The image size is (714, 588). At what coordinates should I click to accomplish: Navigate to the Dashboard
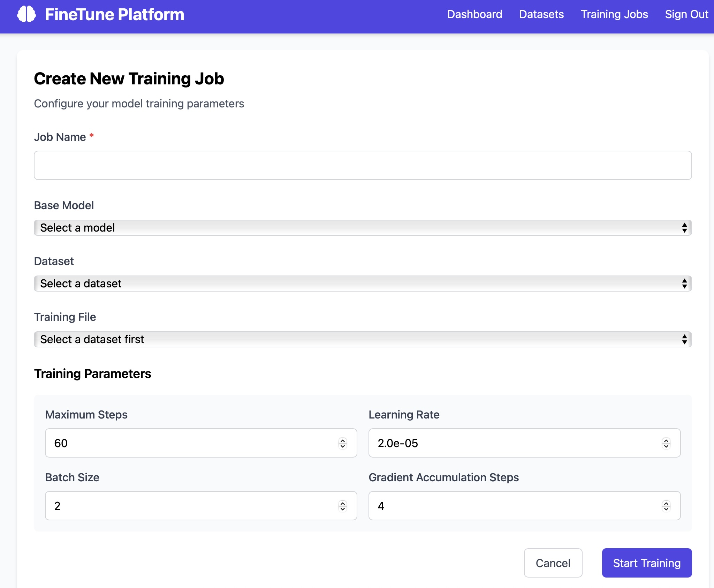(x=474, y=15)
